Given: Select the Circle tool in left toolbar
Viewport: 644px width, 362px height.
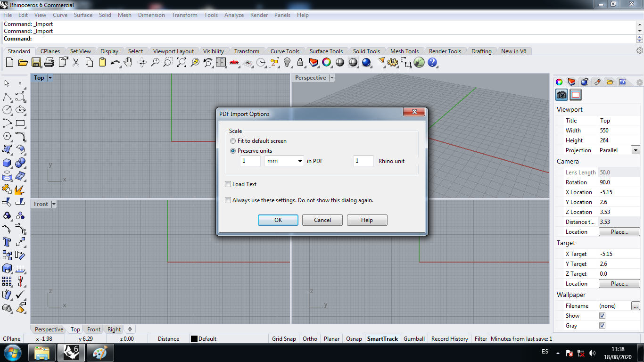Looking at the screenshot, I should pyautogui.click(x=7, y=110).
